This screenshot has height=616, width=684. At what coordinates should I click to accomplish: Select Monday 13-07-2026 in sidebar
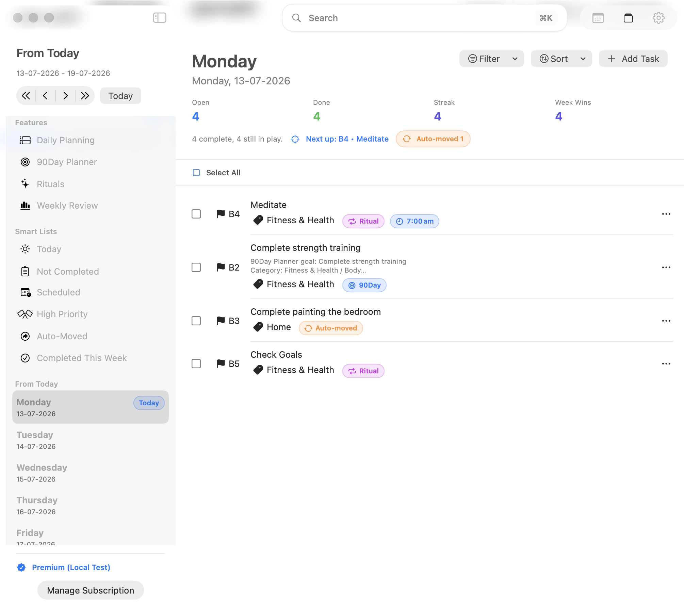coord(91,407)
